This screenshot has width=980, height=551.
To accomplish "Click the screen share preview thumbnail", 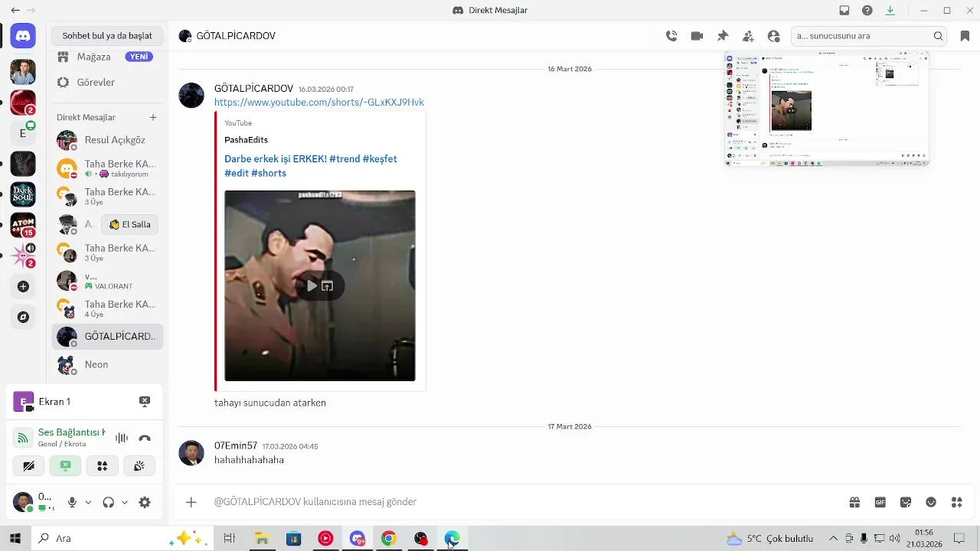I will tap(827, 109).
